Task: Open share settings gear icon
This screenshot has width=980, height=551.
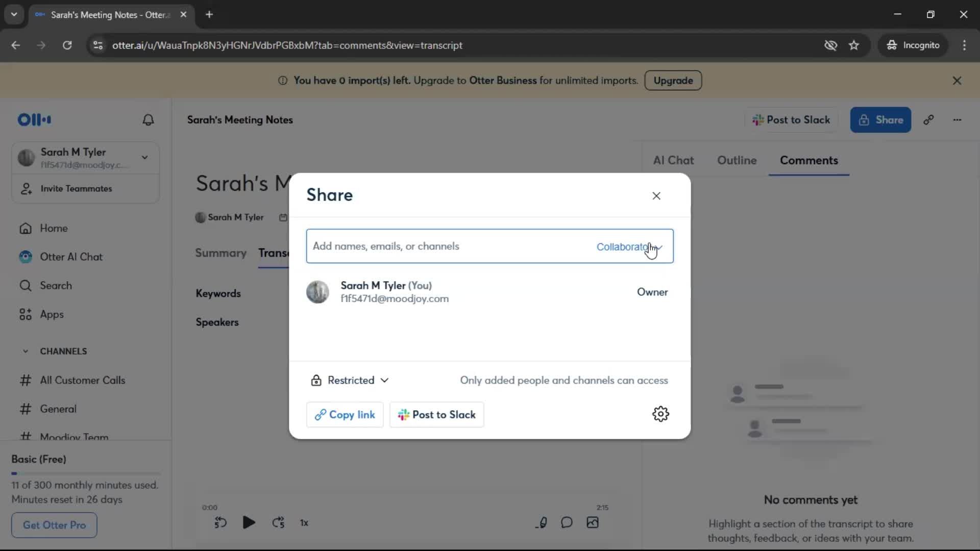Action: click(660, 414)
